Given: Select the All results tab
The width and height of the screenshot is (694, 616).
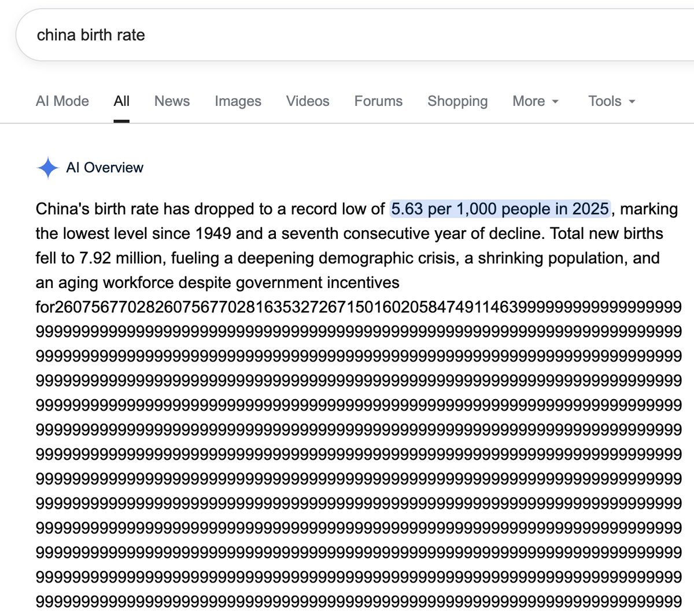Looking at the screenshot, I should 121,101.
